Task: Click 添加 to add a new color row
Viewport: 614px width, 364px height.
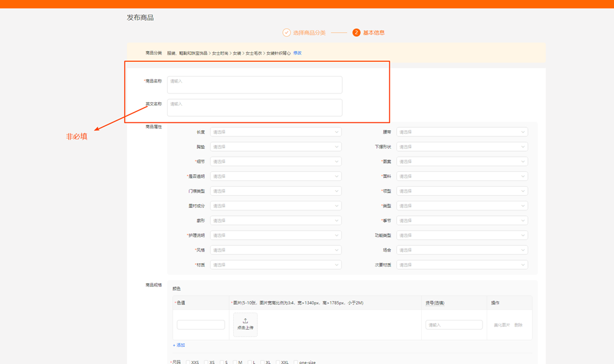Action: [x=179, y=344]
